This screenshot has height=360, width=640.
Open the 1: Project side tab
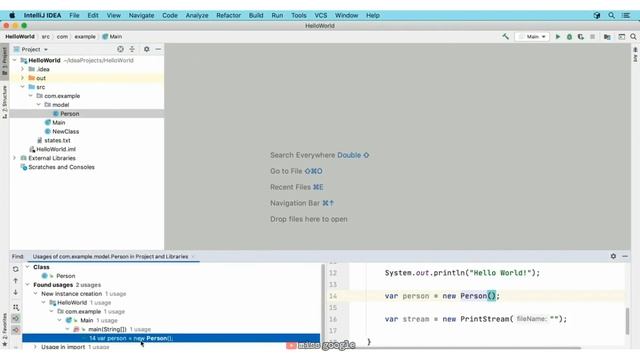(x=4, y=61)
